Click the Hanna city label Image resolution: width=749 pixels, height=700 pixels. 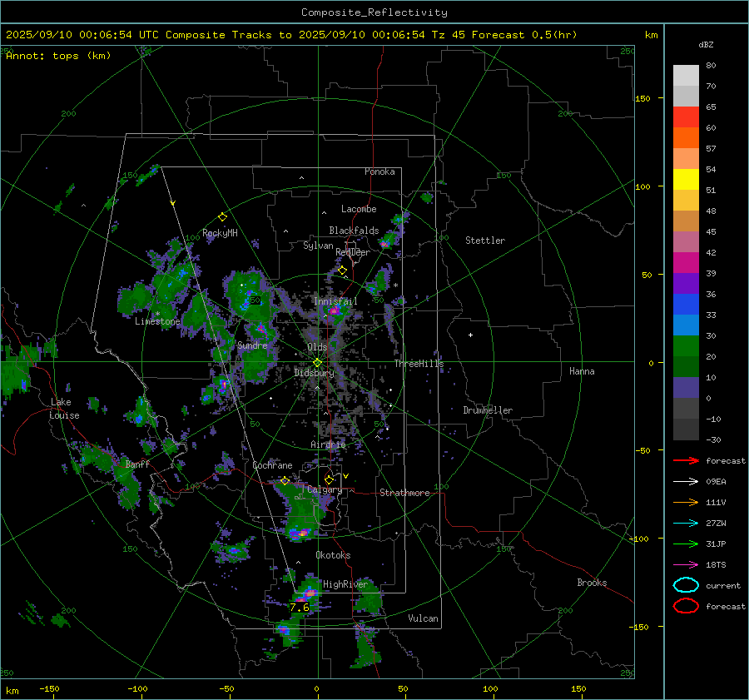pyautogui.click(x=582, y=371)
